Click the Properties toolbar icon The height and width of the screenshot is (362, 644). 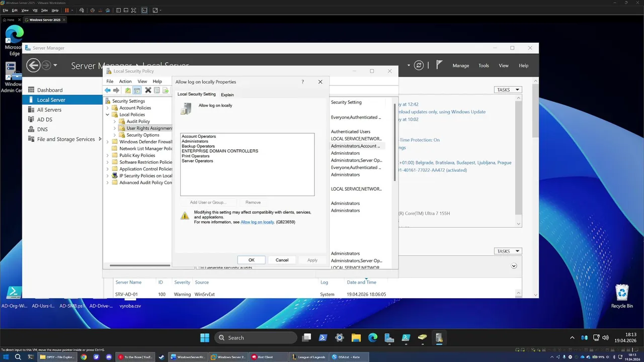157,90
